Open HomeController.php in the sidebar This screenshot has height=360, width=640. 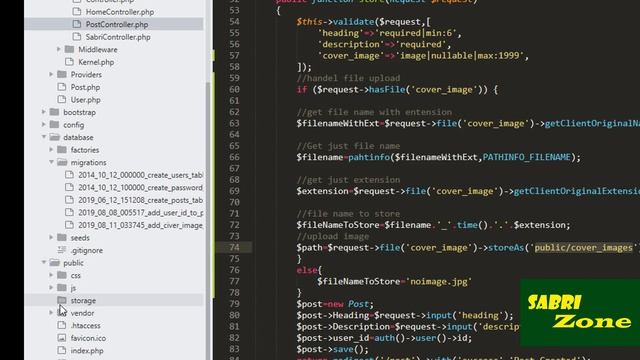point(120,12)
